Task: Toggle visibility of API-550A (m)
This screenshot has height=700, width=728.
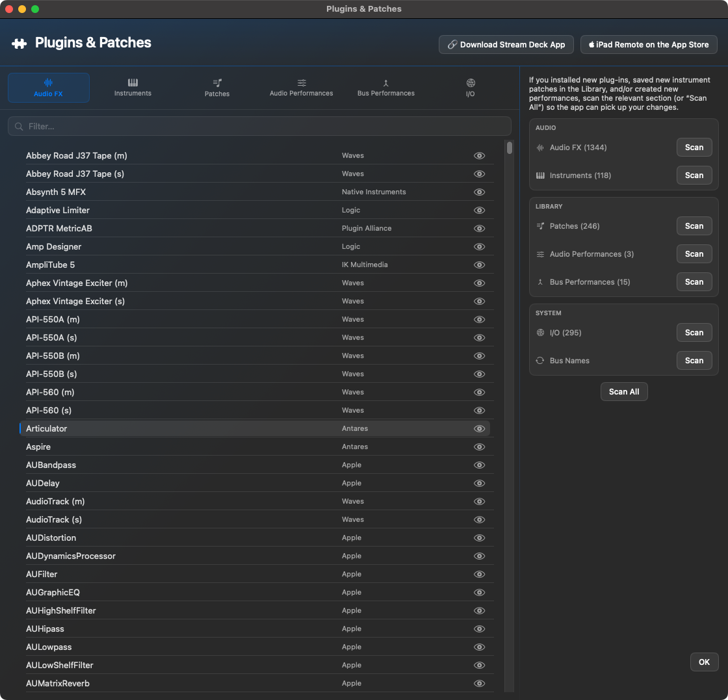Action: click(479, 319)
